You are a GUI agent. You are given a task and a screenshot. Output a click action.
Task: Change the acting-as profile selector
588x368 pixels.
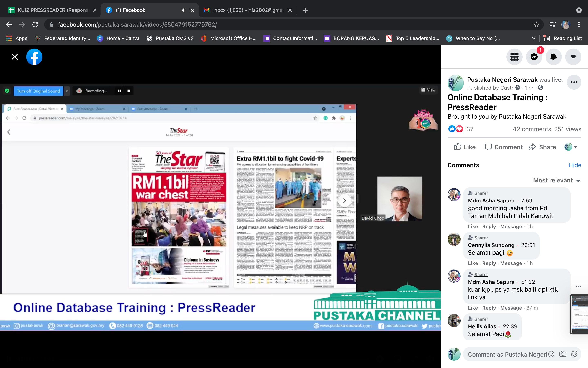pyautogui.click(x=571, y=147)
